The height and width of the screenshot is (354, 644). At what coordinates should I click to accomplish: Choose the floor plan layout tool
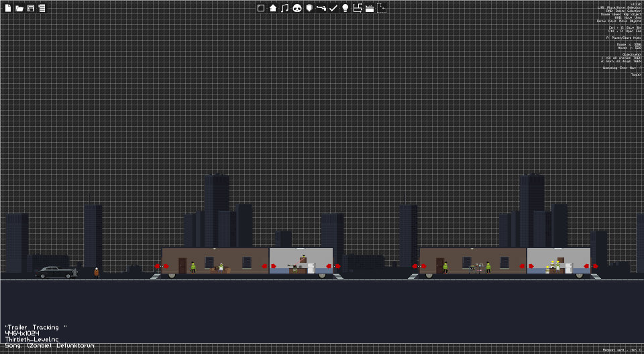[358, 8]
